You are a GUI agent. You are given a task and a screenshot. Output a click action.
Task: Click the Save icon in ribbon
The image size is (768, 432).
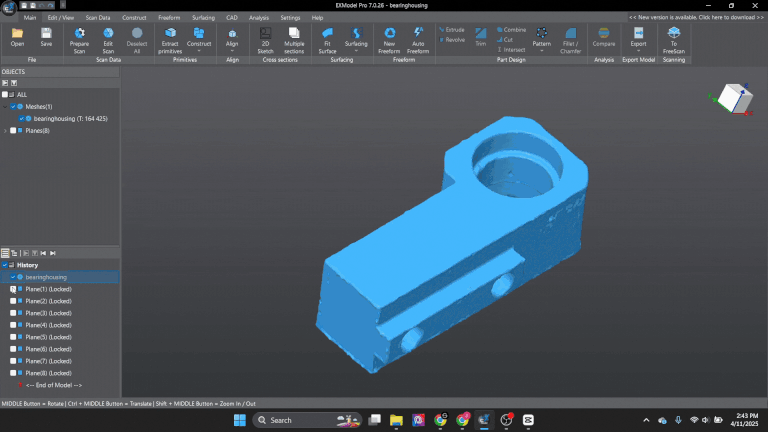point(46,37)
